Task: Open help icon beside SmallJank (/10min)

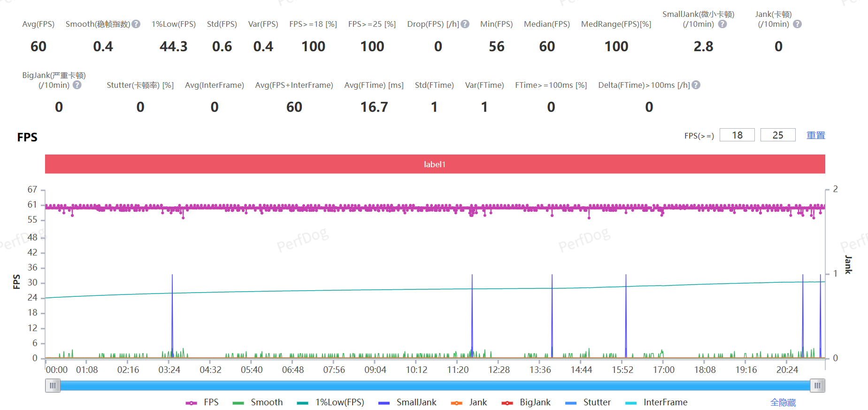Action: pos(722,24)
